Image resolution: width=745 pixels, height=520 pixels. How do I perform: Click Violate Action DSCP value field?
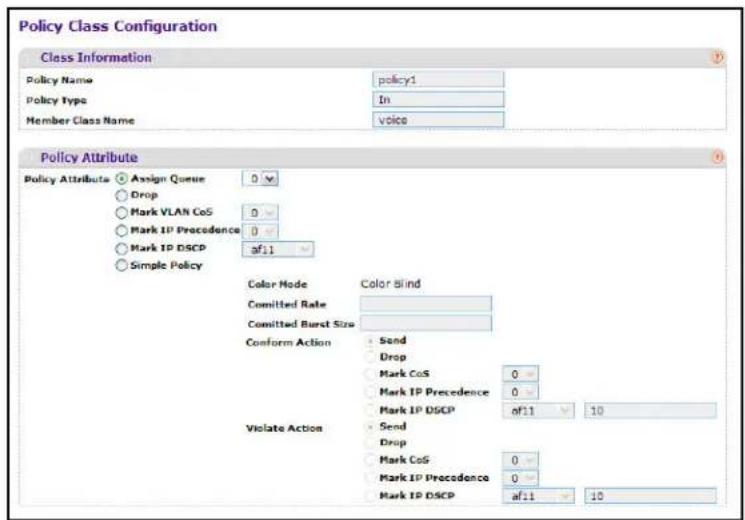coord(650,496)
